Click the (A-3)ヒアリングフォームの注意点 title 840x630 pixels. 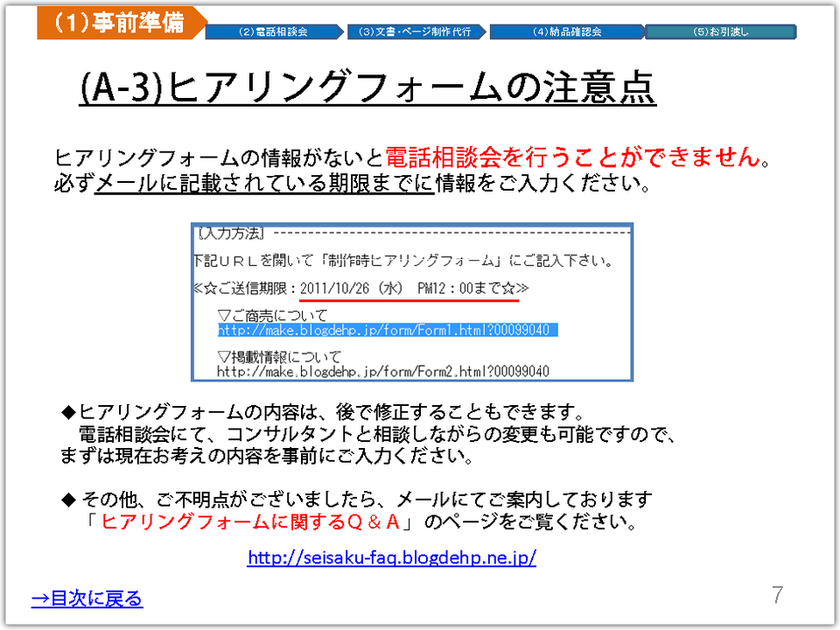coord(367,88)
